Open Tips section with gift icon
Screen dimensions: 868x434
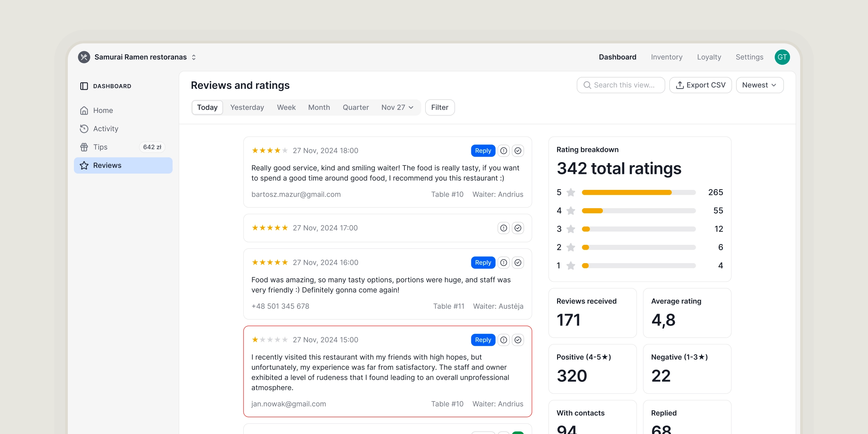(100, 147)
